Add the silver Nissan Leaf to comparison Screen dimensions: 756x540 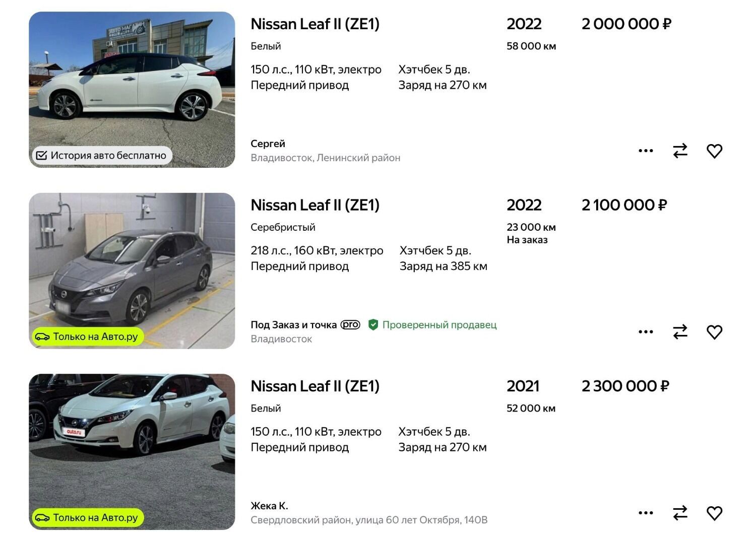click(680, 332)
